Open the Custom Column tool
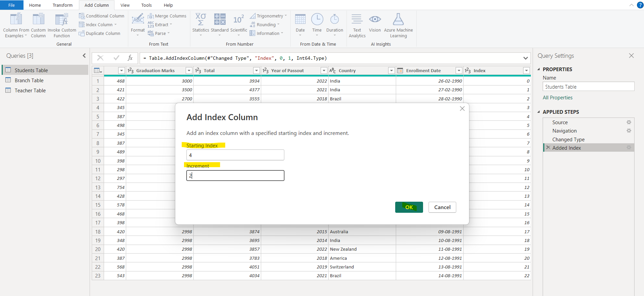Screen dimensions: 644x296 (38, 19)
